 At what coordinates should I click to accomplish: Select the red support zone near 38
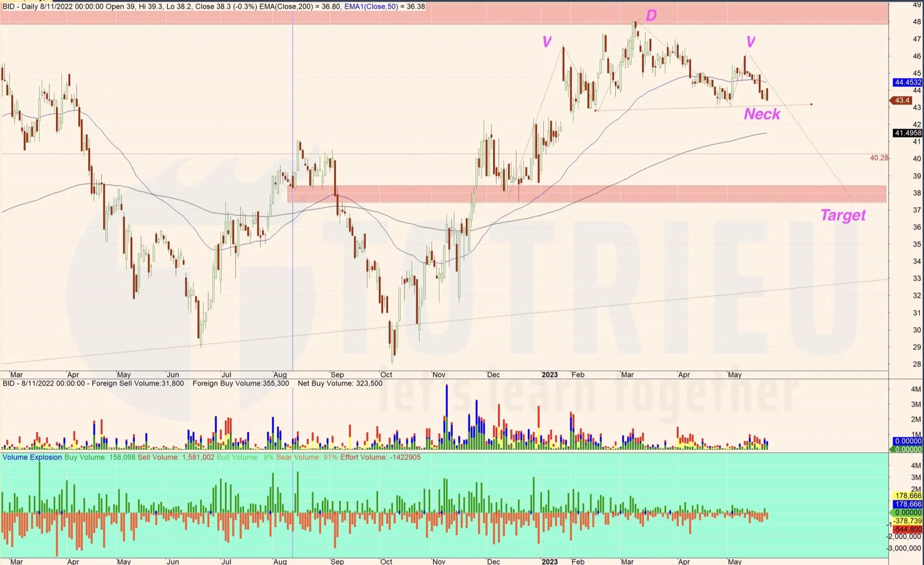click(x=587, y=194)
